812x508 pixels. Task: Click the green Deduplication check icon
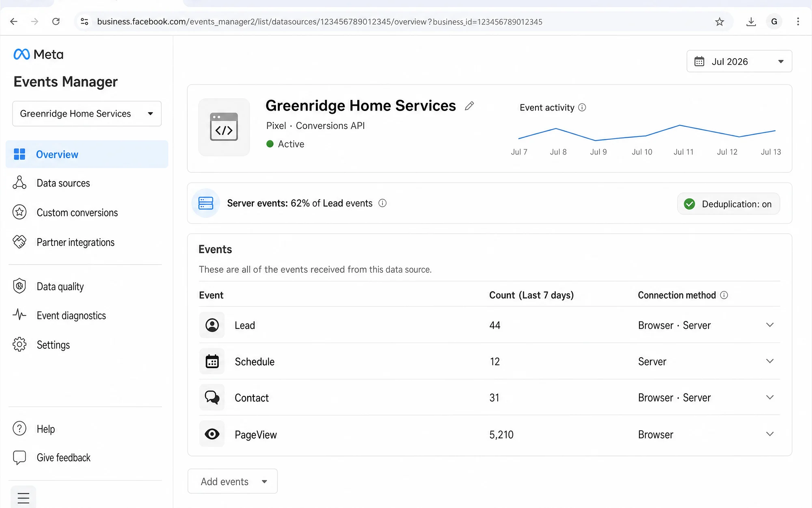(x=689, y=204)
